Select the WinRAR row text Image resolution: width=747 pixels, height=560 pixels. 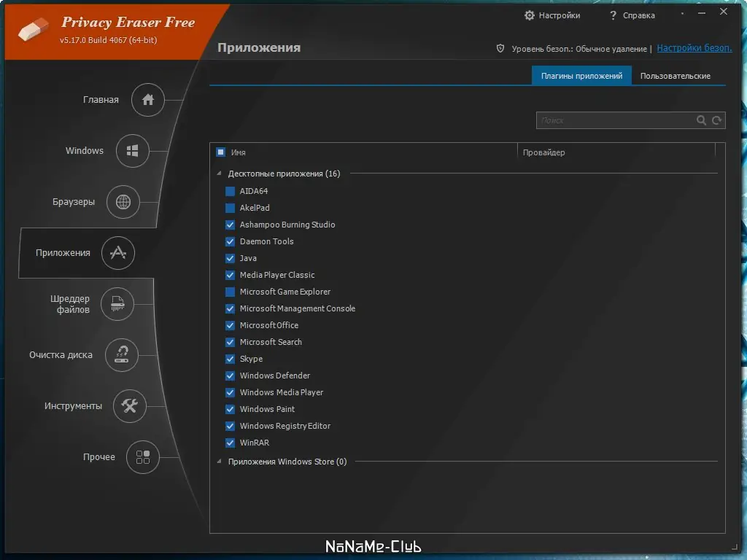[x=255, y=443]
